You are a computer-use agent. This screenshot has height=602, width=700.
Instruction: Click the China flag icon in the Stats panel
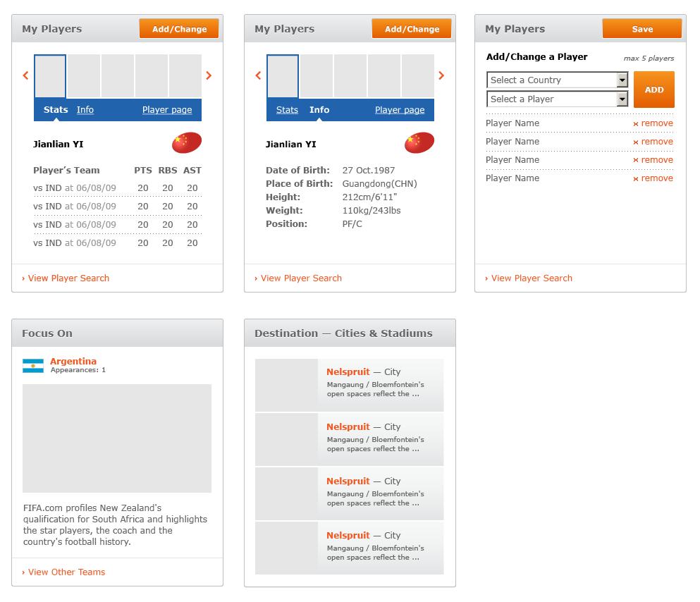187,143
